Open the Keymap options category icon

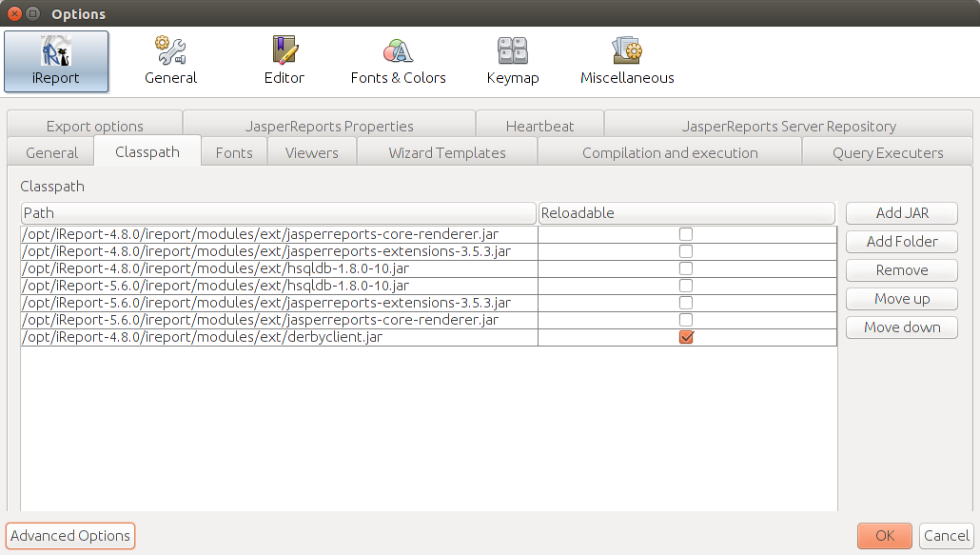click(513, 61)
